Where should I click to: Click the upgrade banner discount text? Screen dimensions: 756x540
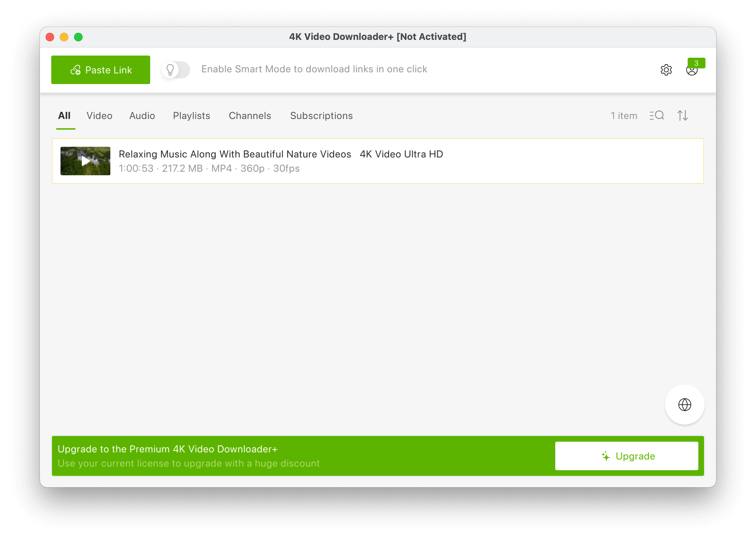click(x=189, y=463)
